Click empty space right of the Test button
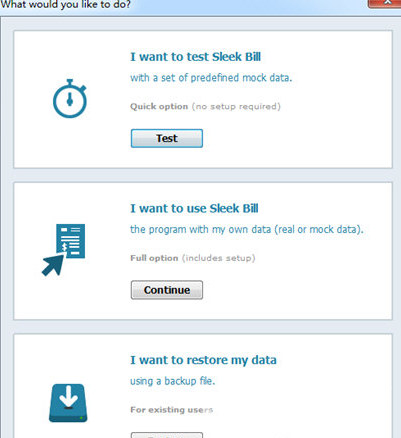Image resolution: width=401 pixels, height=438 pixels. pos(293,138)
